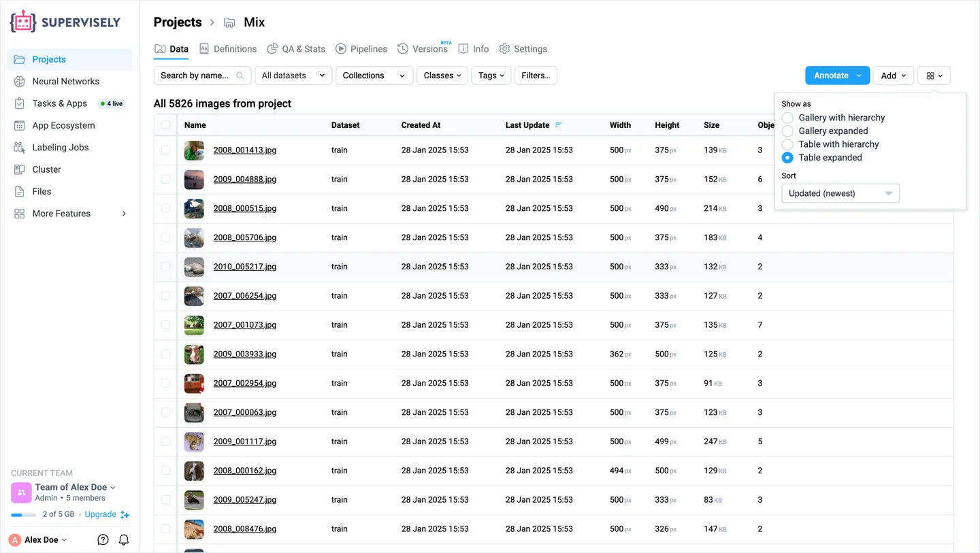Screen dimensions: 980x553
Task: Click the Team of Alex Doe avatar
Action: pyautogui.click(x=21, y=492)
